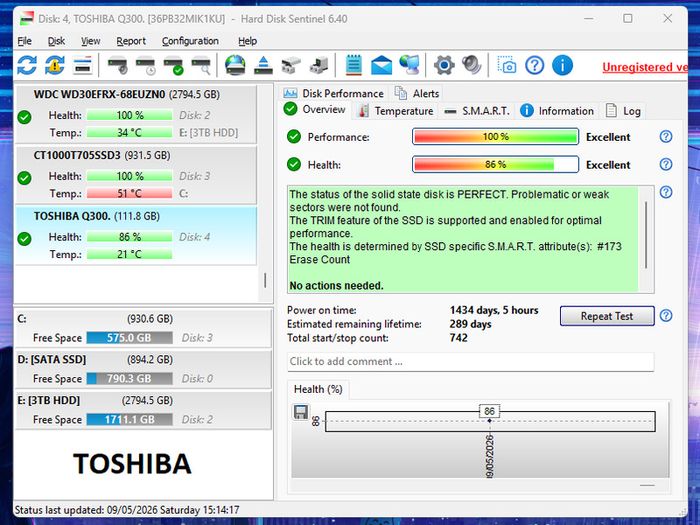Click the disk icon with a gauge badge
700x525 pixels.
pyautogui.click(x=118, y=66)
